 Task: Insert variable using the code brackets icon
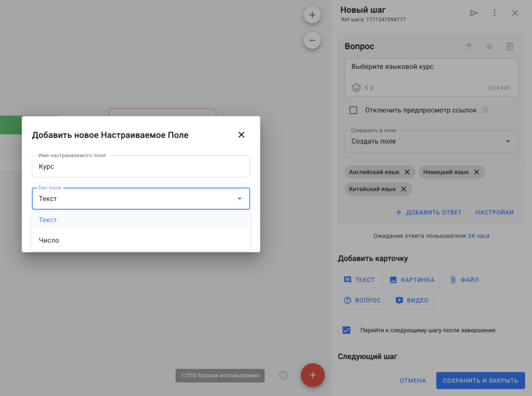[x=369, y=88]
